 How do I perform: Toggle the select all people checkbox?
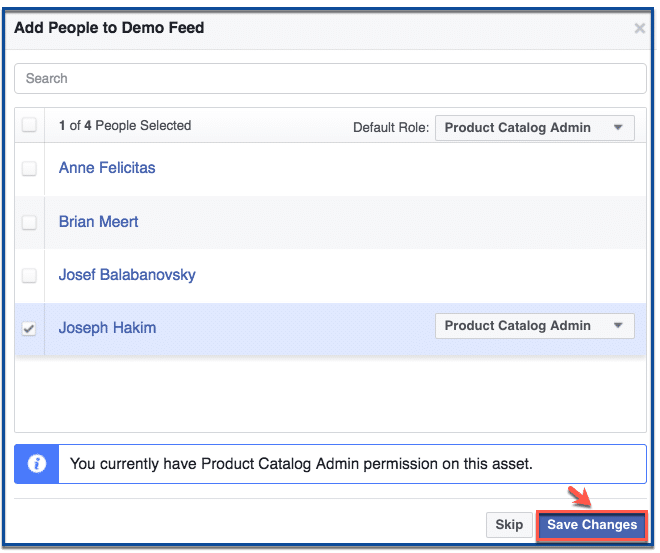coord(29,125)
